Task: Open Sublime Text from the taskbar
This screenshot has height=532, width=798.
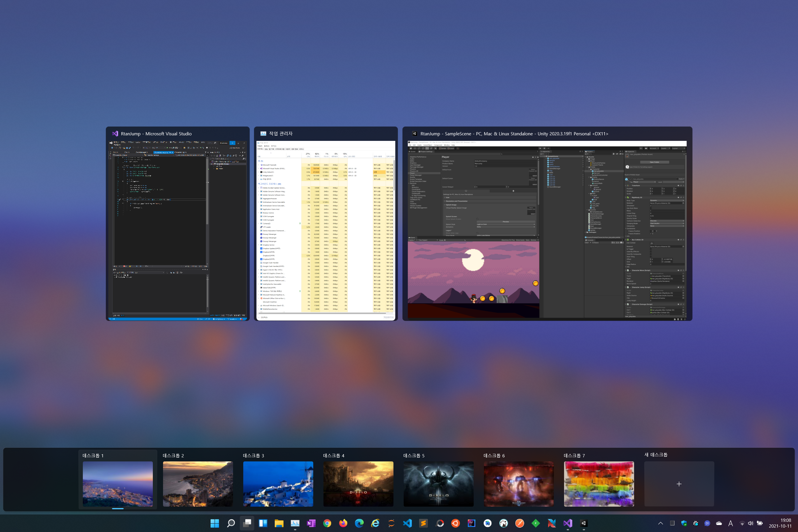Action: click(x=423, y=523)
